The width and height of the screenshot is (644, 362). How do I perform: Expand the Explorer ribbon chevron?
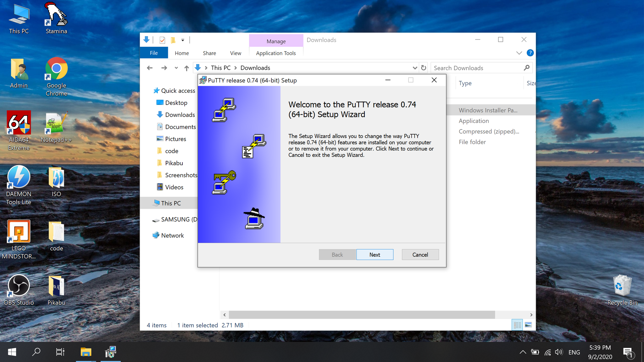click(519, 53)
